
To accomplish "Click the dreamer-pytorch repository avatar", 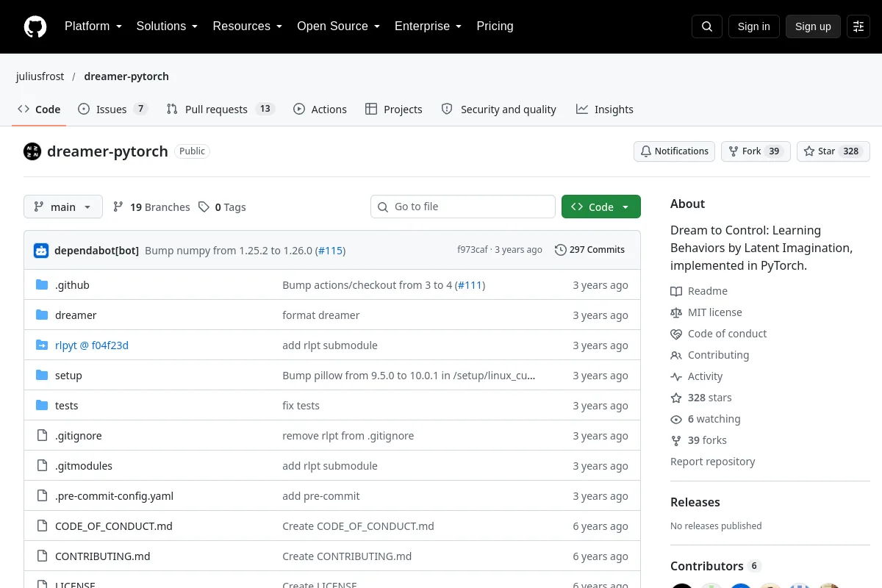I will [x=32, y=151].
